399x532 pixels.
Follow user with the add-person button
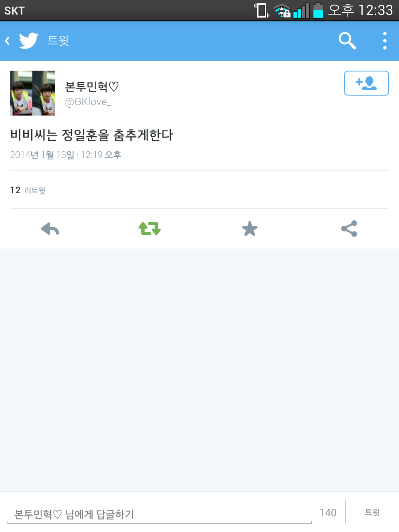point(367,83)
